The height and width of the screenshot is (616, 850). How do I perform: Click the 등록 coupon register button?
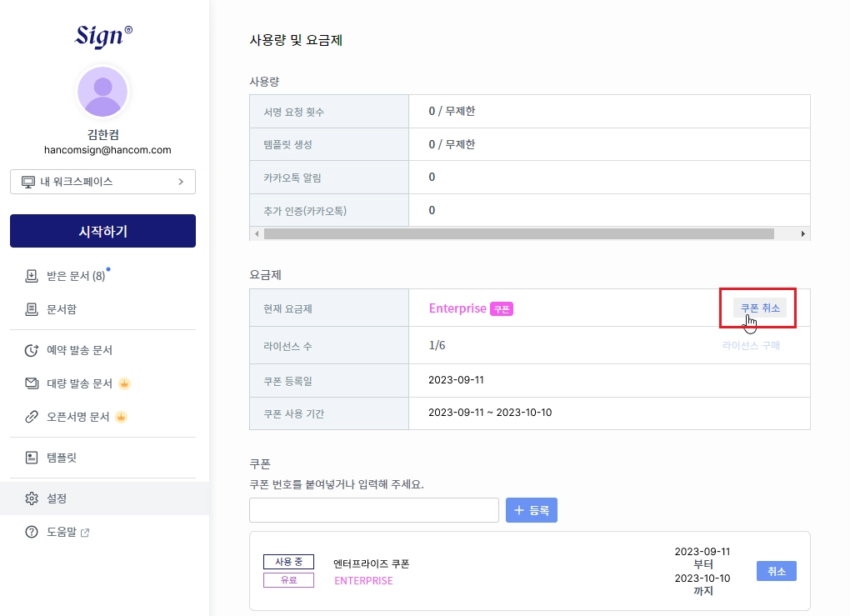[531, 510]
